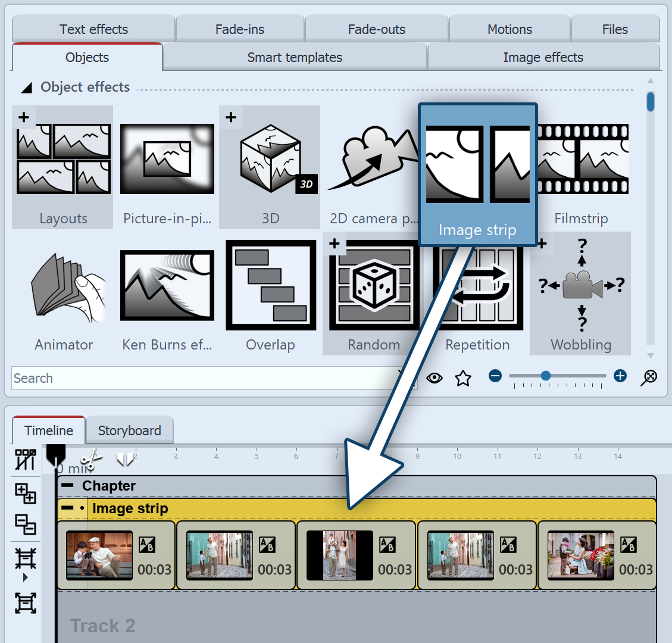Click the razor split tool right of the scissors
The width and height of the screenshot is (672, 643).
[x=124, y=459]
